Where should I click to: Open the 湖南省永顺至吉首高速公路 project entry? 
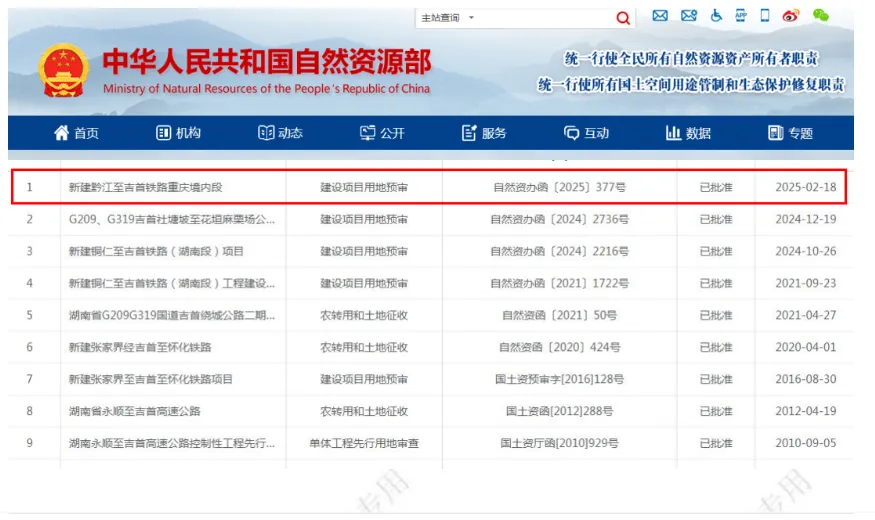coord(134,411)
